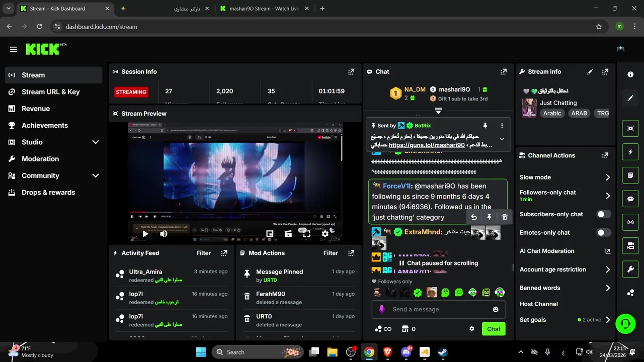This screenshot has width=644, height=362.
Task: Open the shop icon below chat input
Action: [405, 329]
